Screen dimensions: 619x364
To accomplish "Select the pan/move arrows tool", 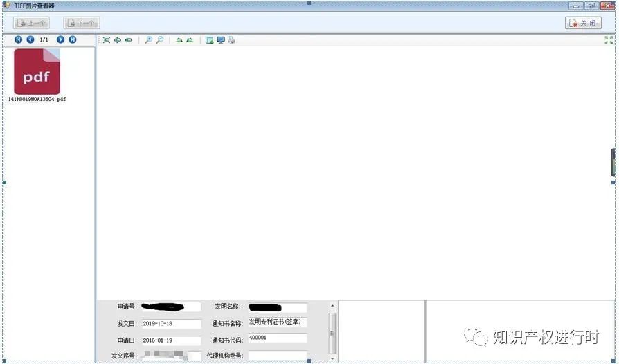I will click(118, 40).
